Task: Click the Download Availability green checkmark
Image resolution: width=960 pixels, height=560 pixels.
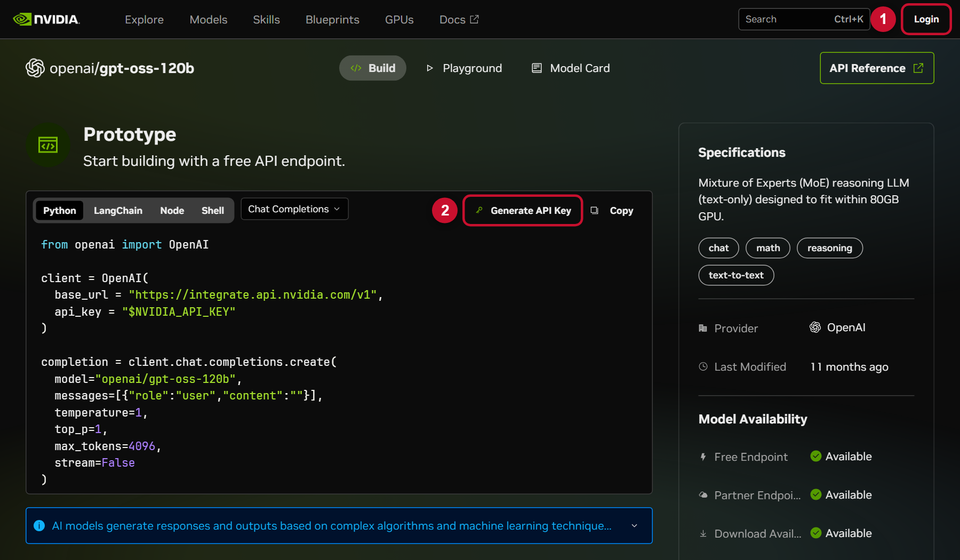Action: (x=815, y=533)
